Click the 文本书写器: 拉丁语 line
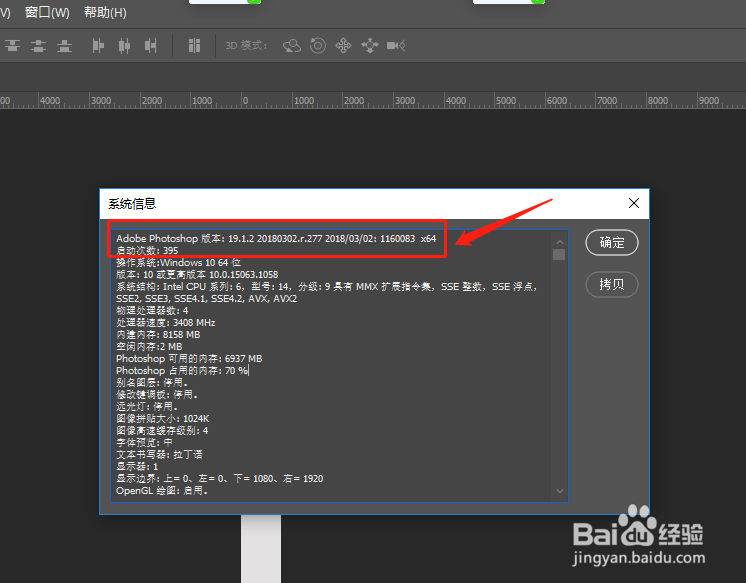The width and height of the screenshot is (746, 583). coord(159,455)
